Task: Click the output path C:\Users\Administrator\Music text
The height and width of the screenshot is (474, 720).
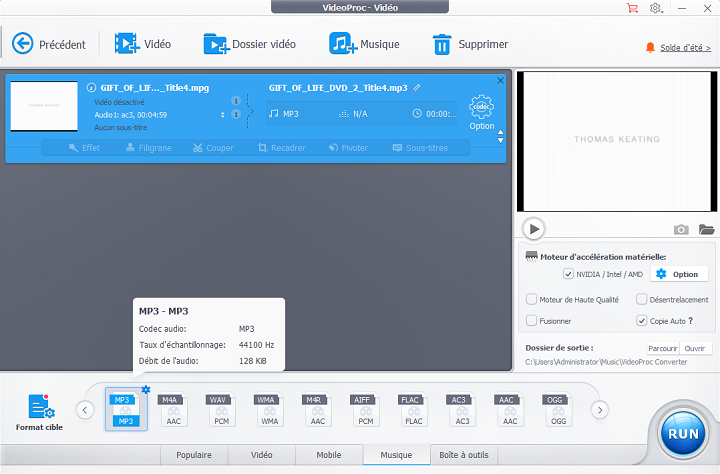Action: (606, 362)
